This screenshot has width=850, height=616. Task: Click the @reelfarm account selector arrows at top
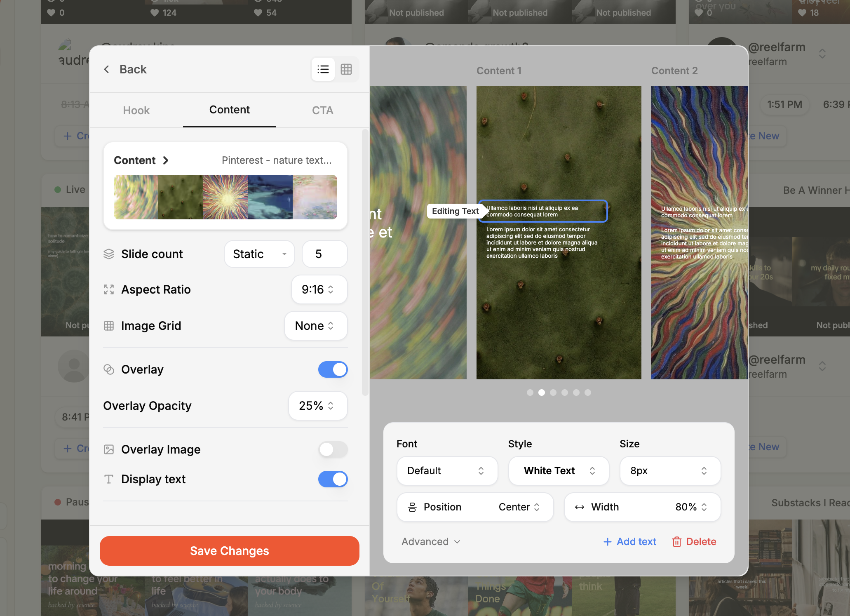pyautogui.click(x=822, y=54)
